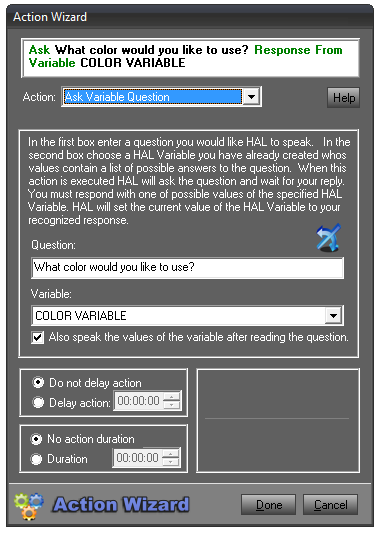The image size is (378, 534).
Task: Select the 'Do not delay action' radio button
Action: [38, 382]
